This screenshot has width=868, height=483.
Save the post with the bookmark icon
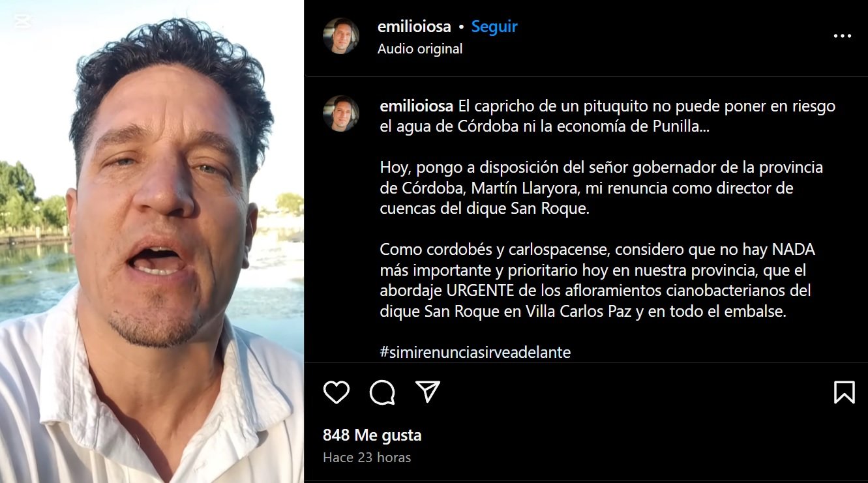pos(845,392)
